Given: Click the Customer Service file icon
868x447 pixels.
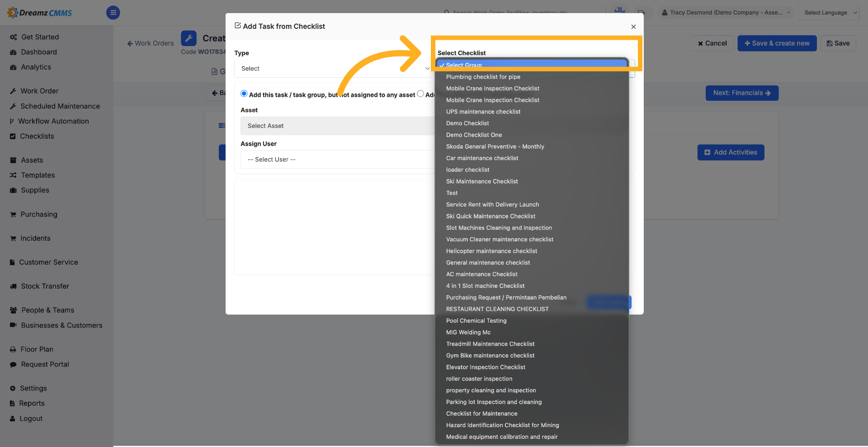Looking at the screenshot, I should point(12,262).
